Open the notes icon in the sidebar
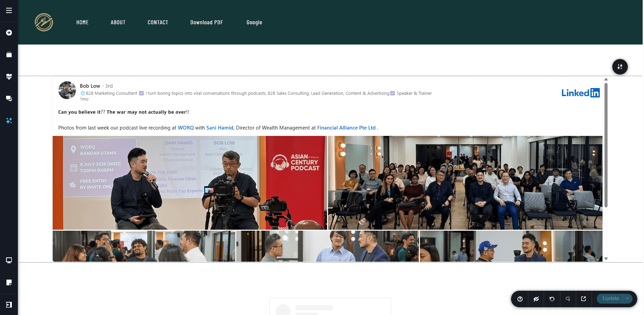This screenshot has width=644, height=315. [9, 282]
